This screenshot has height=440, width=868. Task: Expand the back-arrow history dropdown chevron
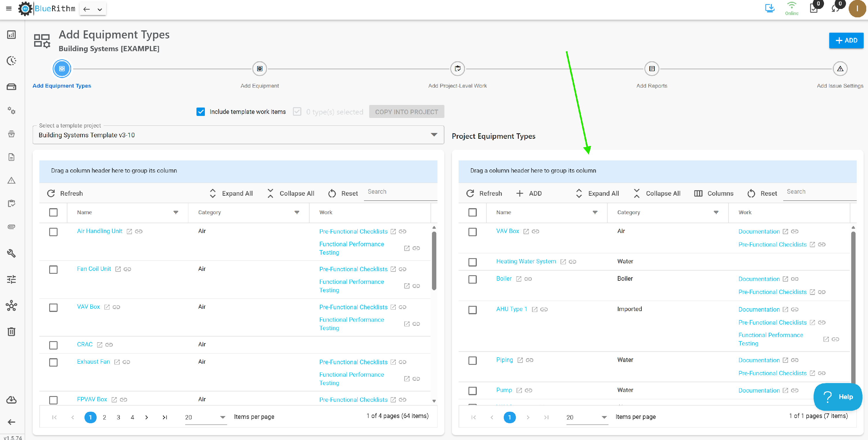tap(100, 10)
